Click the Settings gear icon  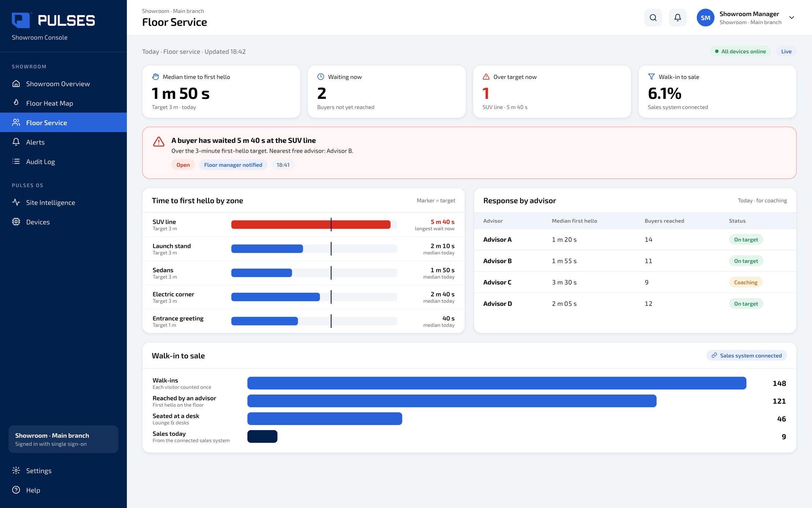pyautogui.click(x=16, y=470)
